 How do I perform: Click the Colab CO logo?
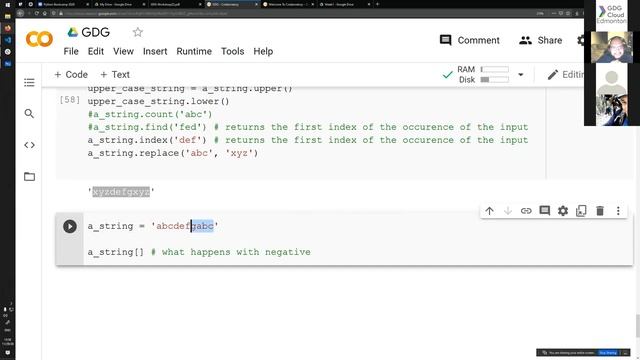coord(39,39)
